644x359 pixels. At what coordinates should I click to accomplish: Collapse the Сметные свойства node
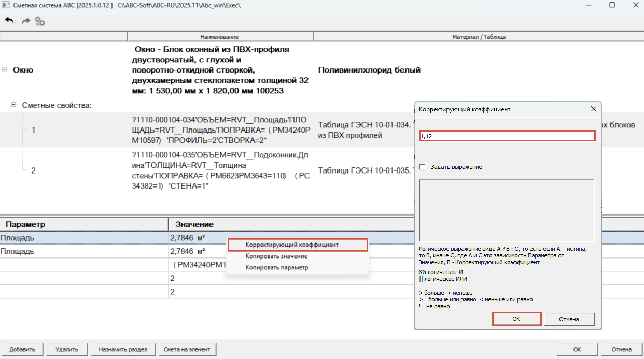(x=14, y=105)
